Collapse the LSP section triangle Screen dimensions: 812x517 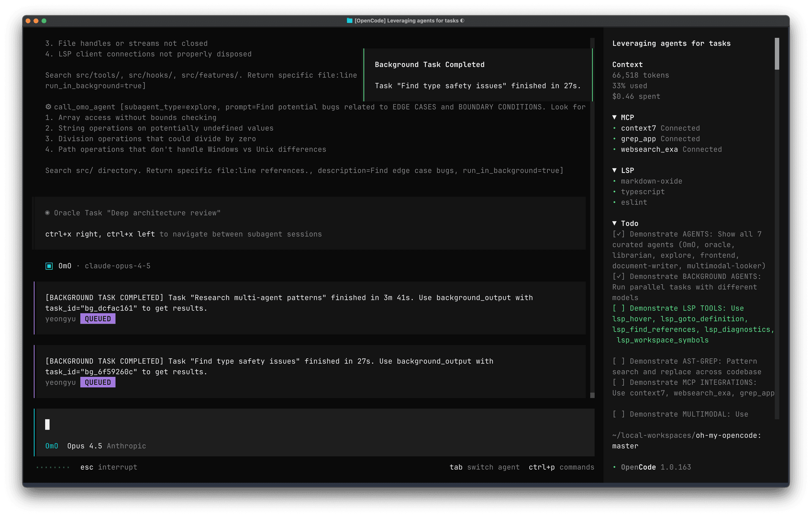614,170
